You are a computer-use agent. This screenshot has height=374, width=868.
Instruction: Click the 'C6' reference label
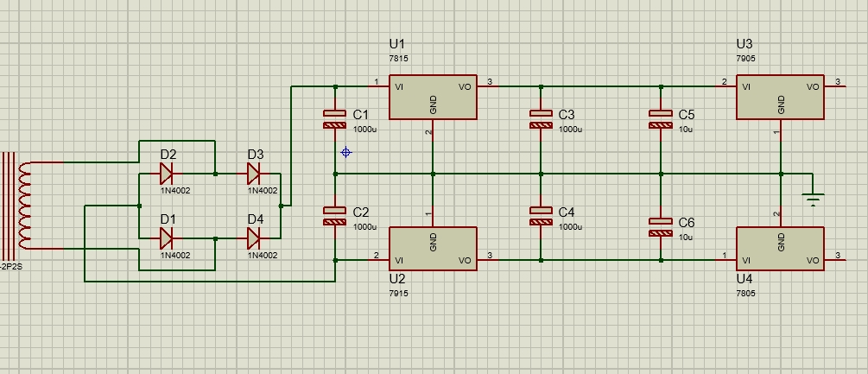(x=687, y=223)
